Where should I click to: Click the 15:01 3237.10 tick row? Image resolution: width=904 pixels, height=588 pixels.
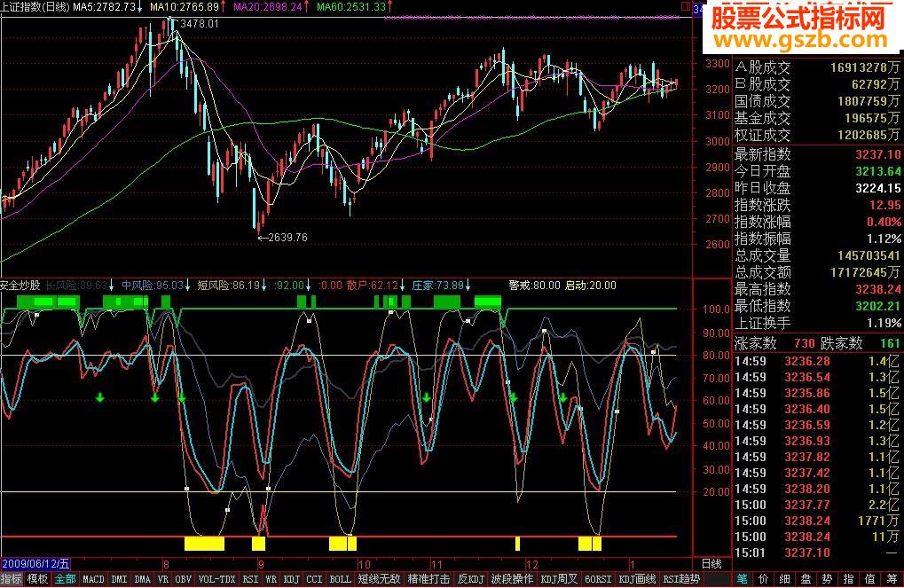[817, 553]
